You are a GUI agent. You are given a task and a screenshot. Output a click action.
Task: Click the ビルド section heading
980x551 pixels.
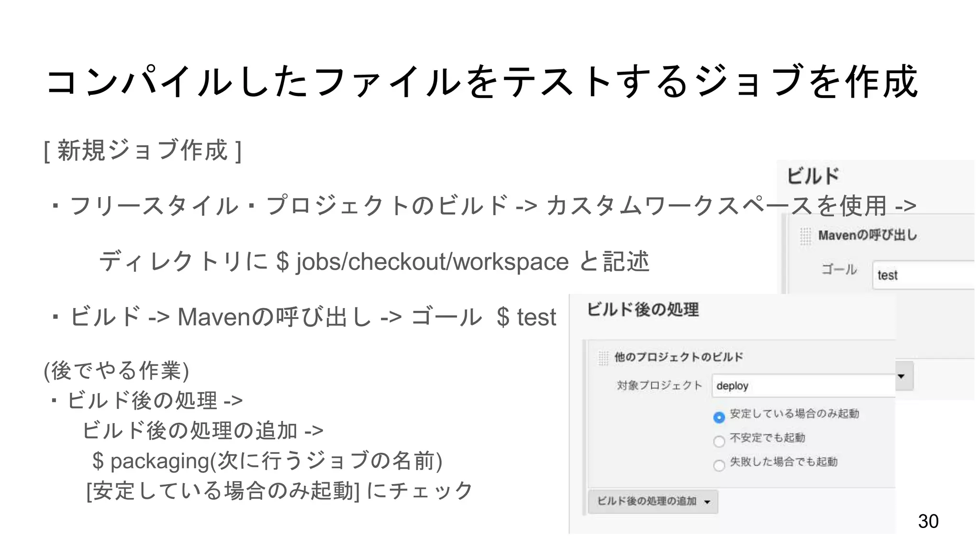click(813, 176)
